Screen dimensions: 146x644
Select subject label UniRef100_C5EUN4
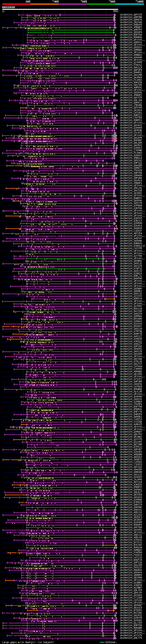click(131, 105)
